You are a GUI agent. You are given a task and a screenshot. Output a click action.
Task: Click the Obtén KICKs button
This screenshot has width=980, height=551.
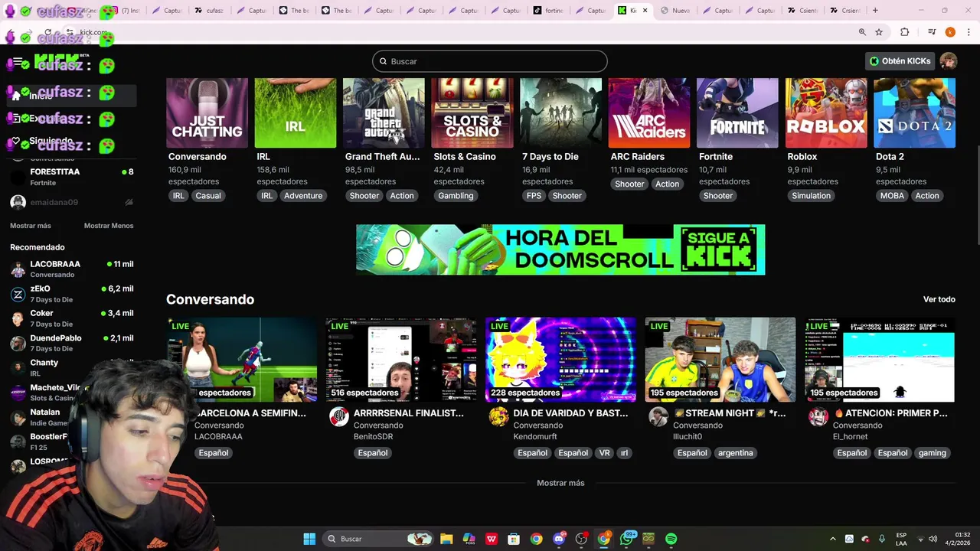point(900,61)
